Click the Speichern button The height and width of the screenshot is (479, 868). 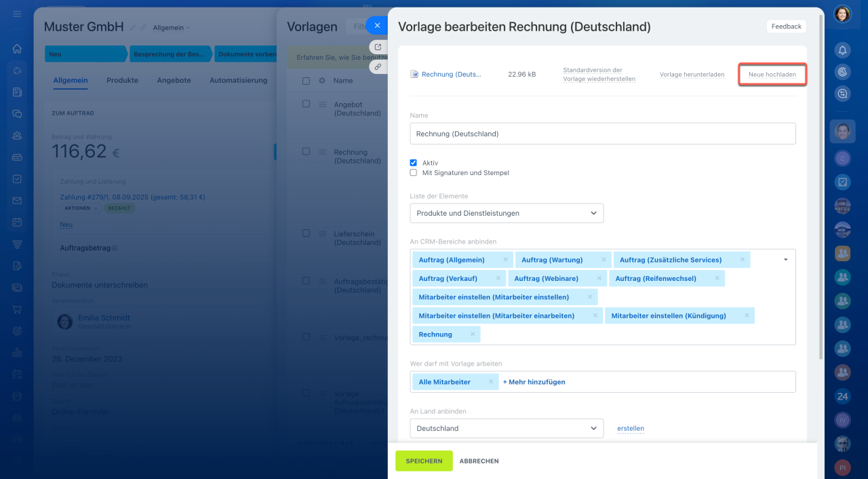[424, 461]
